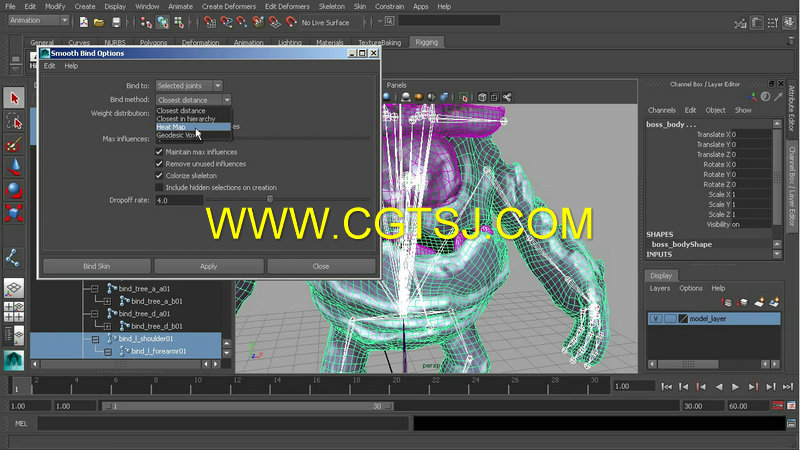Expand bind_tree_d_b01 in Outliner
The width and height of the screenshot is (800, 450).
107,326
